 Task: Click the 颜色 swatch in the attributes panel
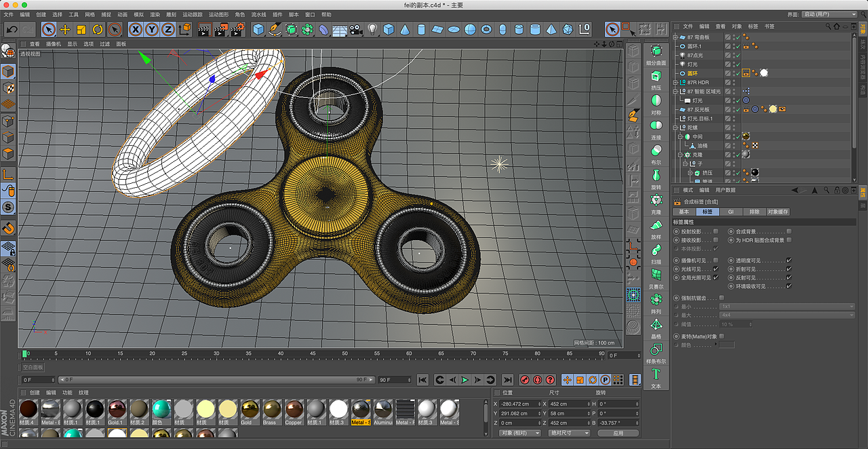(726, 345)
